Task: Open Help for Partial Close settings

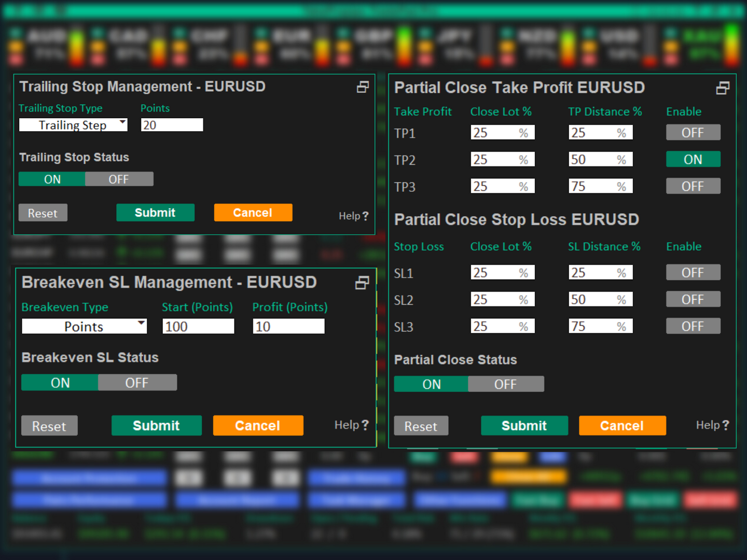Action: tap(712, 425)
